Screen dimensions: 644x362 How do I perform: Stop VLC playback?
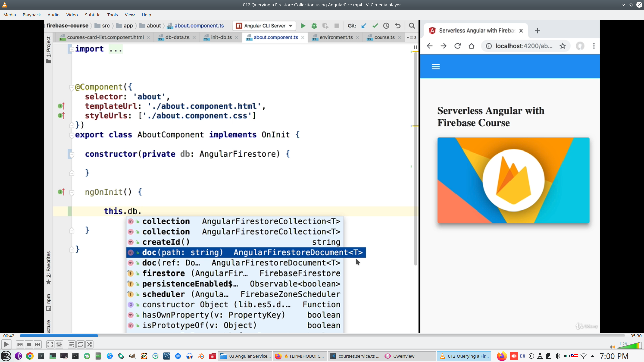click(29, 344)
